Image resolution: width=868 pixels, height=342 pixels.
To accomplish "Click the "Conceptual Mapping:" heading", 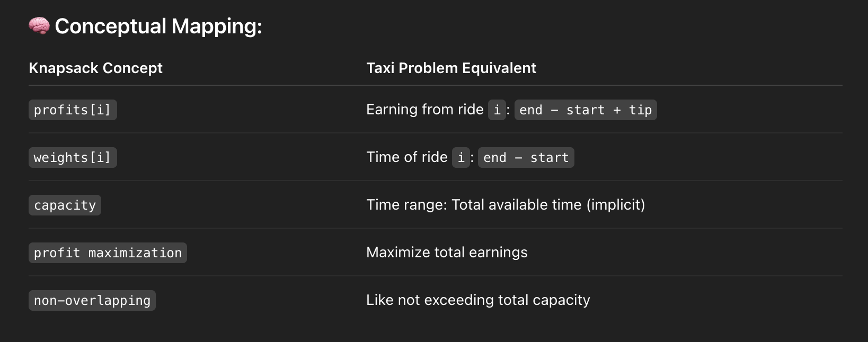I will 158,26.
